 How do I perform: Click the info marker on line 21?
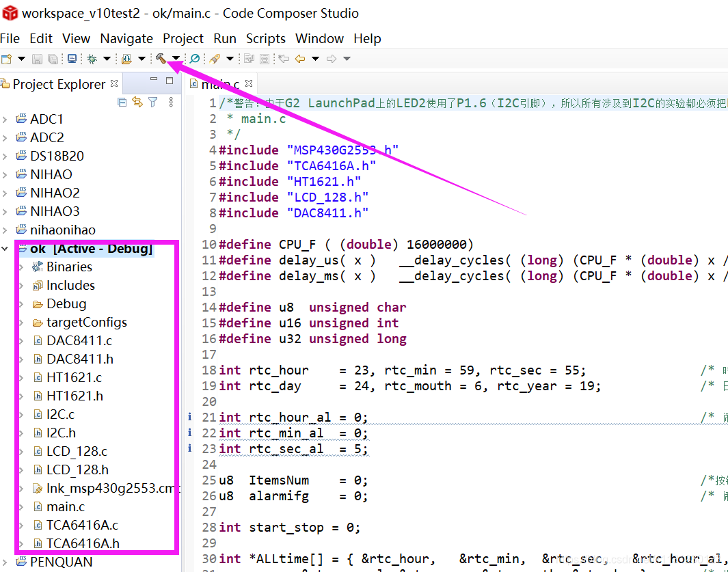pos(189,417)
